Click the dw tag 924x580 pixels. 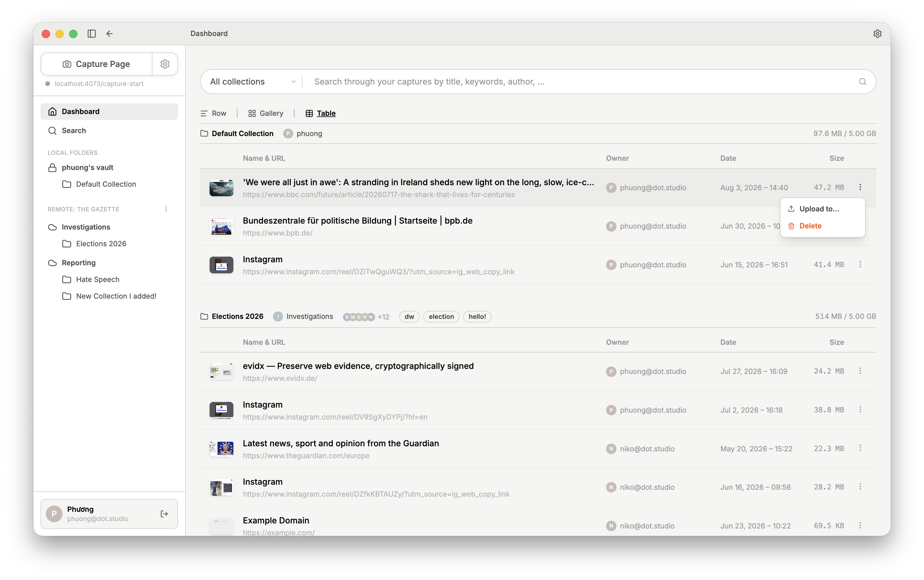point(409,317)
